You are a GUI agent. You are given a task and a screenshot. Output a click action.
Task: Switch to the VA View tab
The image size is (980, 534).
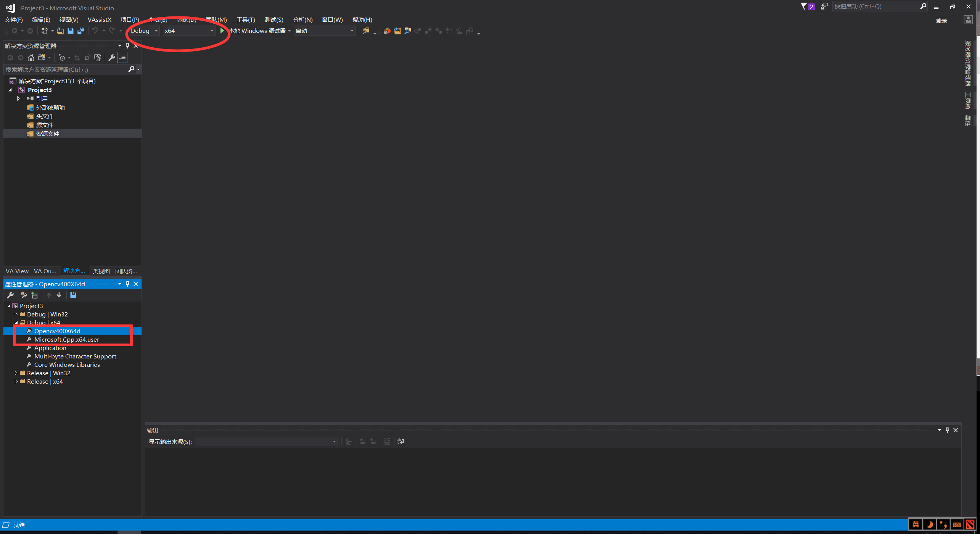pyautogui.click(x=17, y=271)
